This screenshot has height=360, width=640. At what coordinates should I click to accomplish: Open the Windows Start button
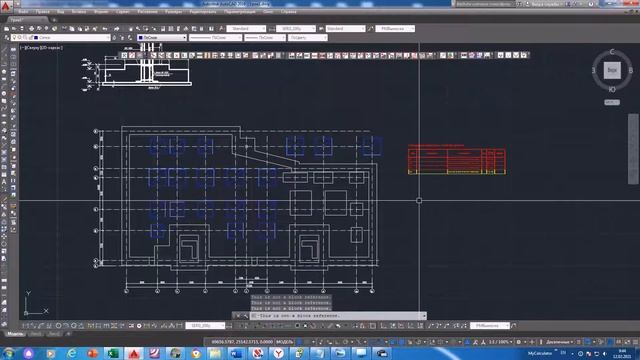(x=8, y=353)
